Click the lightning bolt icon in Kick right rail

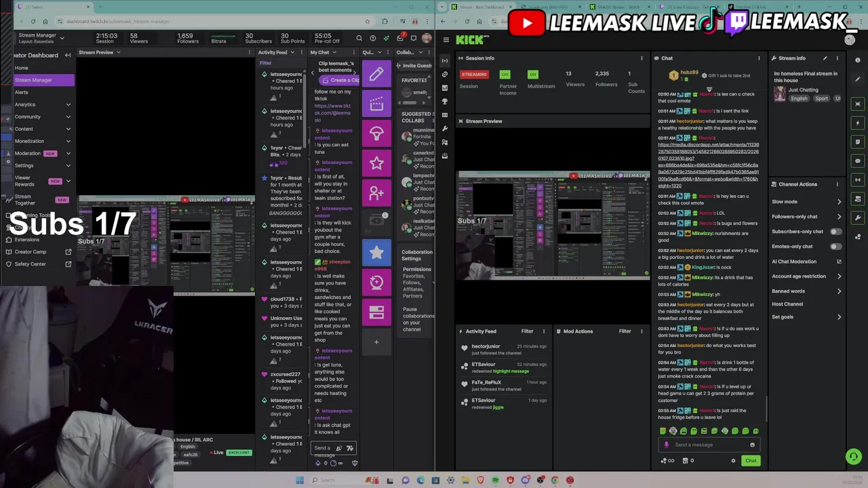pyautogui.click(x=858, y=123)
